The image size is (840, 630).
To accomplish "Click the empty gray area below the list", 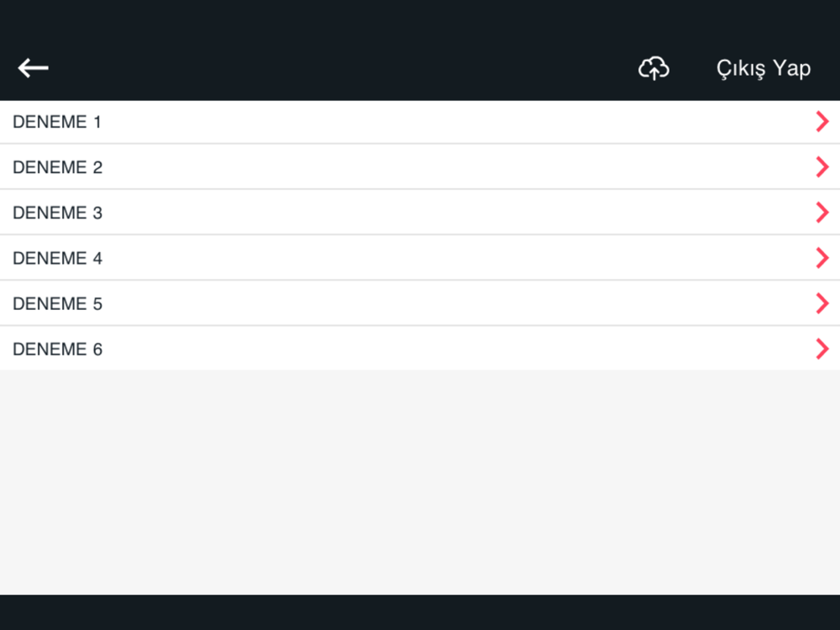I will click(x=420, y=482).
